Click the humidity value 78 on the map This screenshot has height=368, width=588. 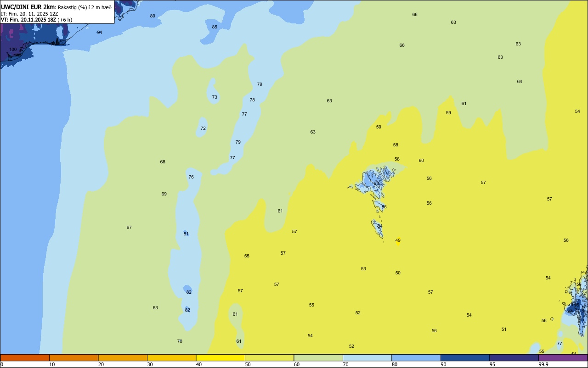pos(252,100)
